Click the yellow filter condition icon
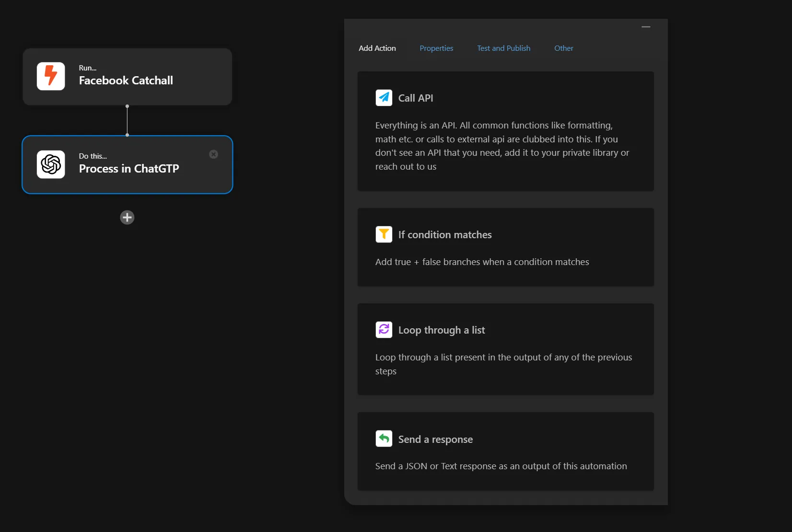The height and width of the screenshot is (532, 792). point(384,234)
